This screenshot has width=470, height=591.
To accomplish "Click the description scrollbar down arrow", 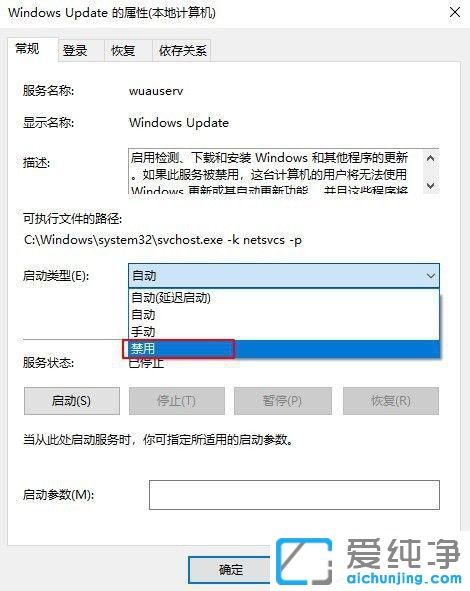I will (430, 185).
